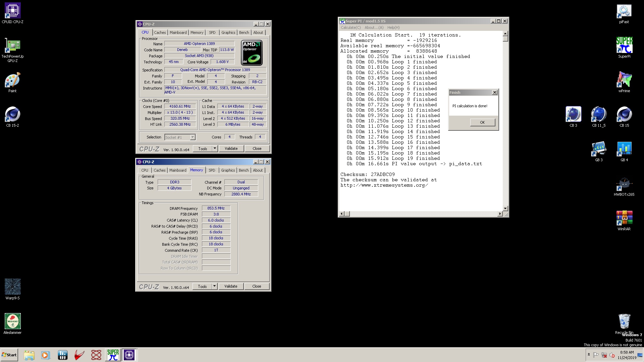Open the GB 4 Geekbench shortcut
This screenshot has width=644, height=362.
tap(624, 152)
